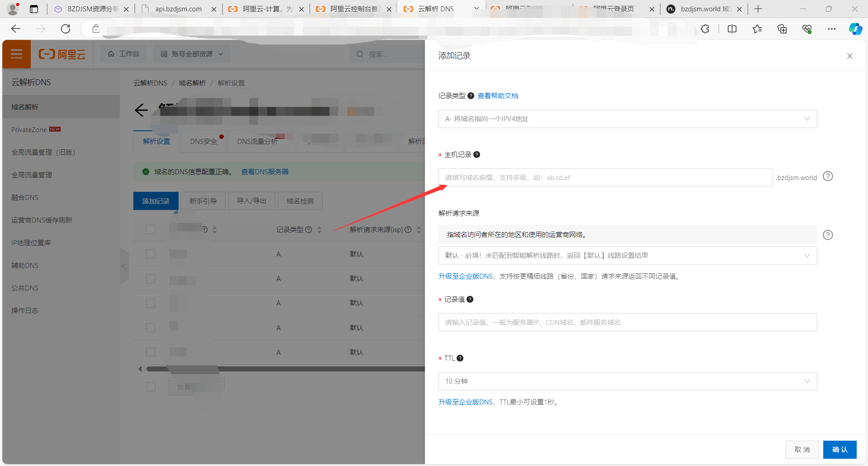
Task: Click the 域名检测 button
Action: (x=300, y=201)
